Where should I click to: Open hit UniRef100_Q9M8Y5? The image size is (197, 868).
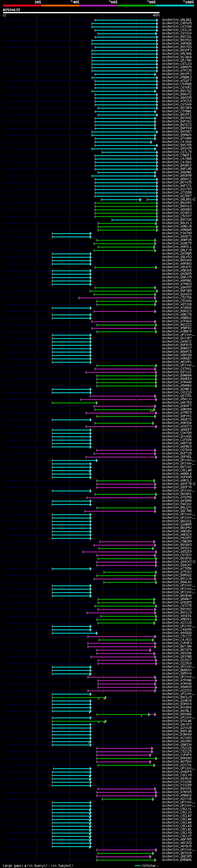[177, 67]
